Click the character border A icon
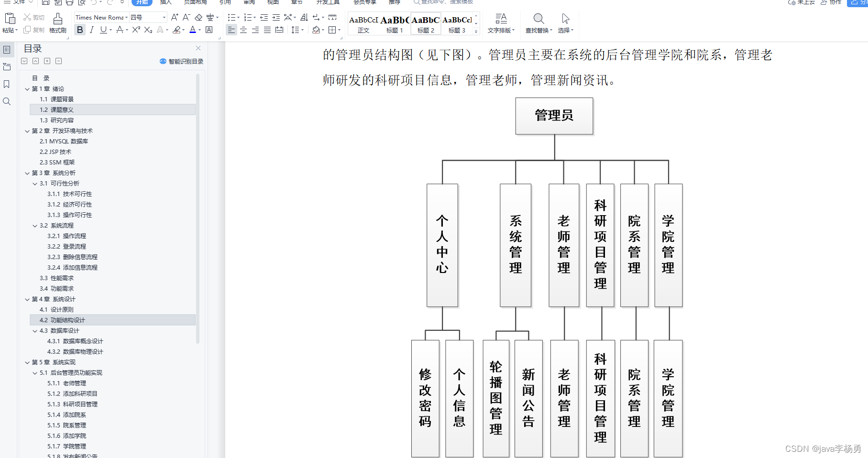This screenshot has width=868, height=458. pyautogui.click(x=209, y=30)
